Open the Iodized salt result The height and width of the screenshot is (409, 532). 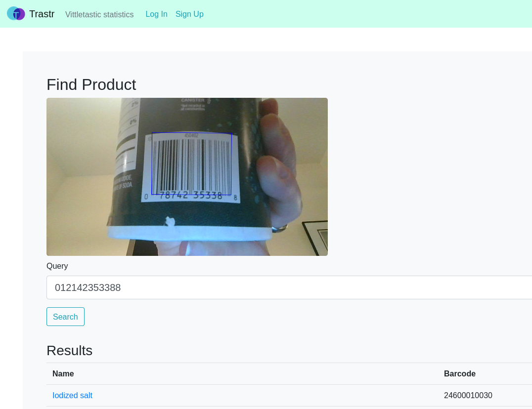point(72,395)
